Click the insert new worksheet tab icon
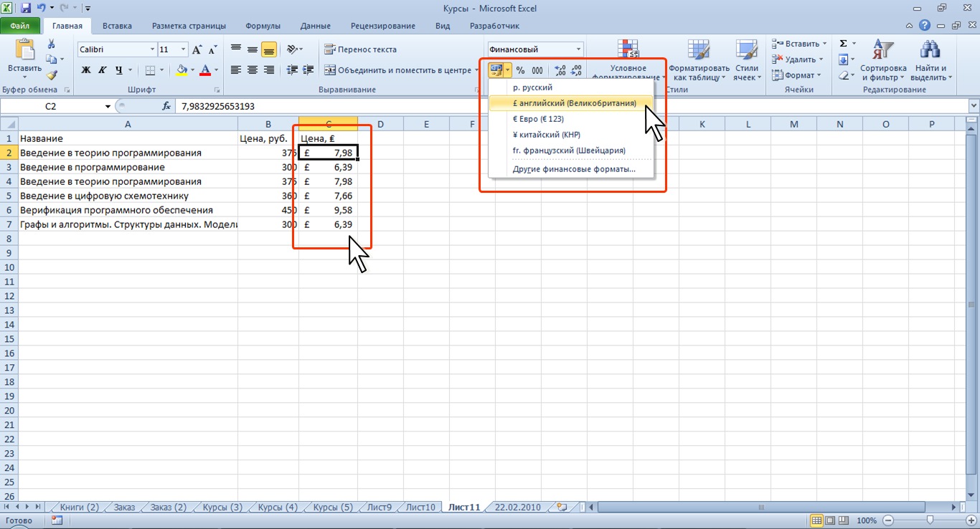The height and width of the screenshot is (529, 980). 562,507
